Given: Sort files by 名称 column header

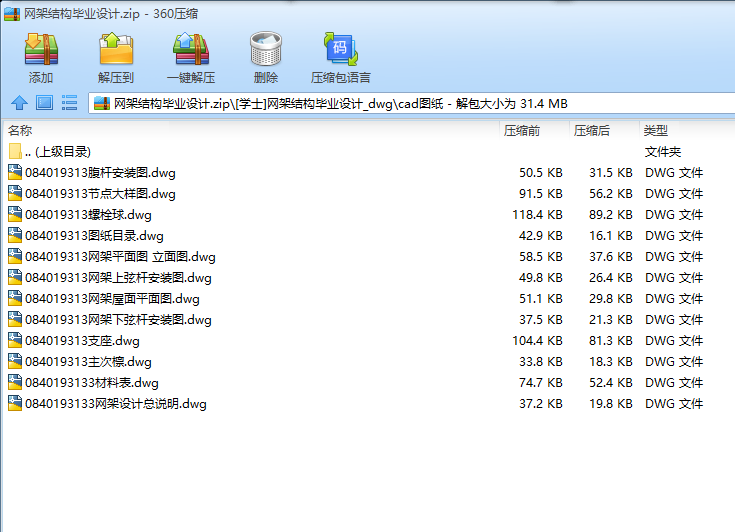Looking at the screenshot, I should tap(251, 130).
